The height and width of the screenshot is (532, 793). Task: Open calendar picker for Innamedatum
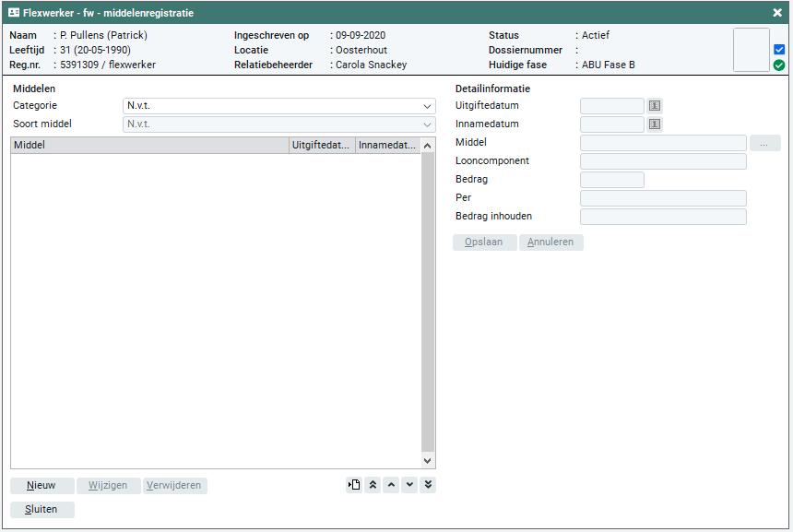655,124
